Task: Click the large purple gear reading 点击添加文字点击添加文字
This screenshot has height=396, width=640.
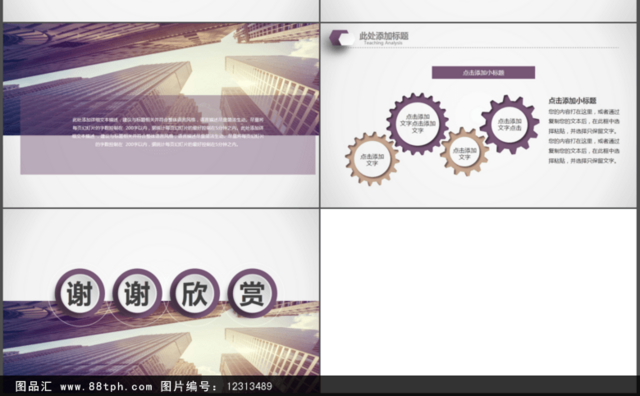Action: 417,124
